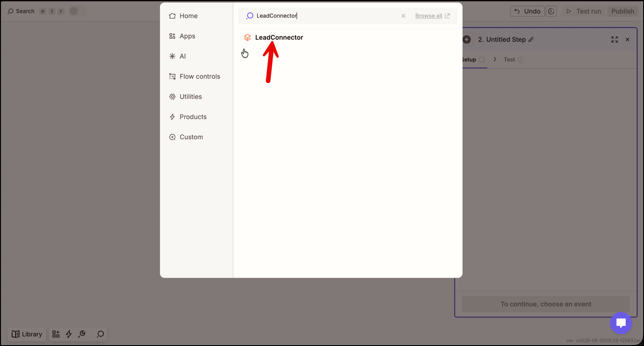Click the apps grid icon in bottom toolbar
The width and height of the screenshot is (644, 346).
pyautogui.click(x=56, y=334)
